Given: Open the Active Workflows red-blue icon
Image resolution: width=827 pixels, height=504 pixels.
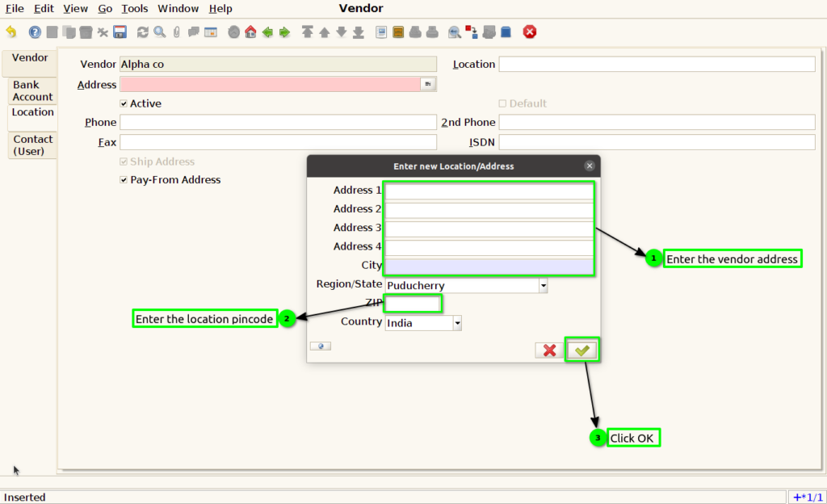Looking at the screenshot, I should pyautogui.click(x=472, y=32).
